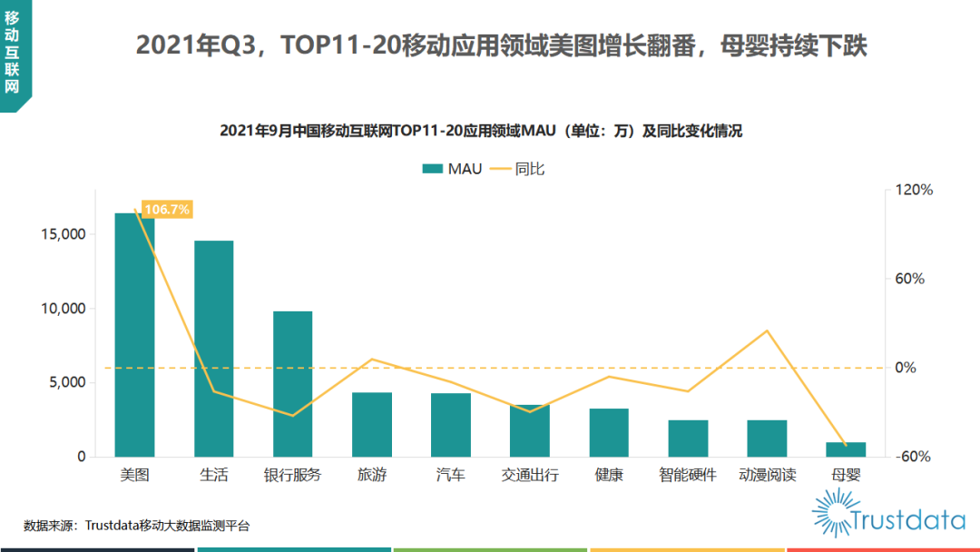The width and height of the screenshot is (980, 552).
Task: Click the 银行服务 bar
Action: pyautogui.click(x=292, y=383)
